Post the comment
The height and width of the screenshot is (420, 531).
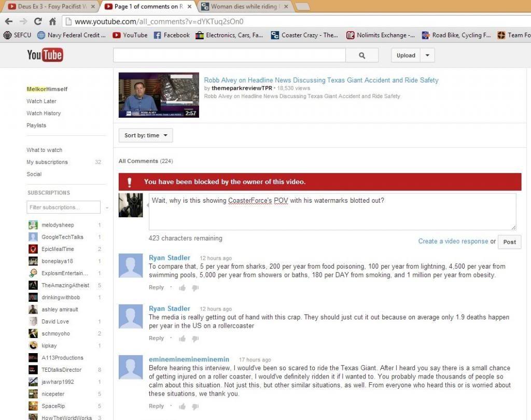[x=509, y=242]
